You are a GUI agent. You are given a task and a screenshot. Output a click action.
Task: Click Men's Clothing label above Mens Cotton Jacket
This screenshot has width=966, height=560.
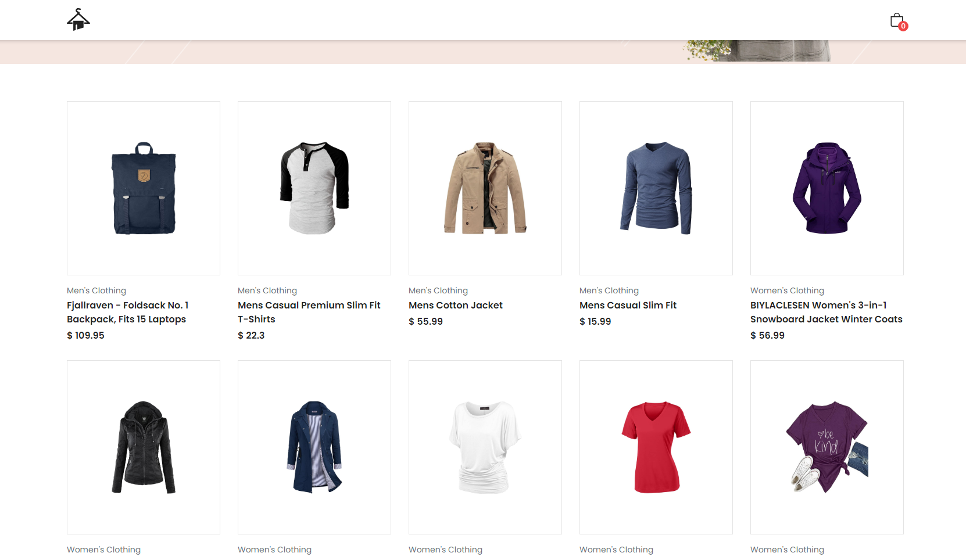pyautogui.click(x=438, y=290)
